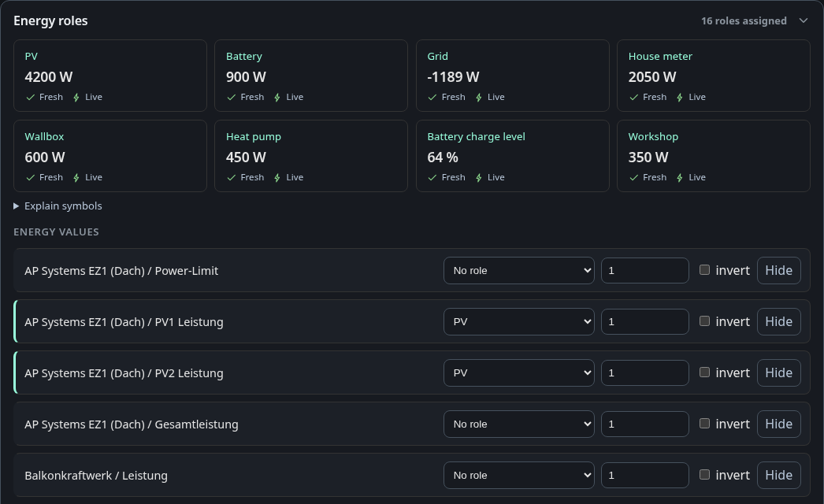Click the Live bolt icon on Battery card

[277, 97]
